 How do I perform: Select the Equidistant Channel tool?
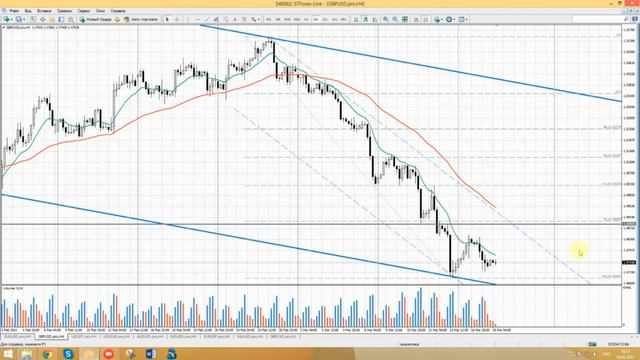[216, 19]
